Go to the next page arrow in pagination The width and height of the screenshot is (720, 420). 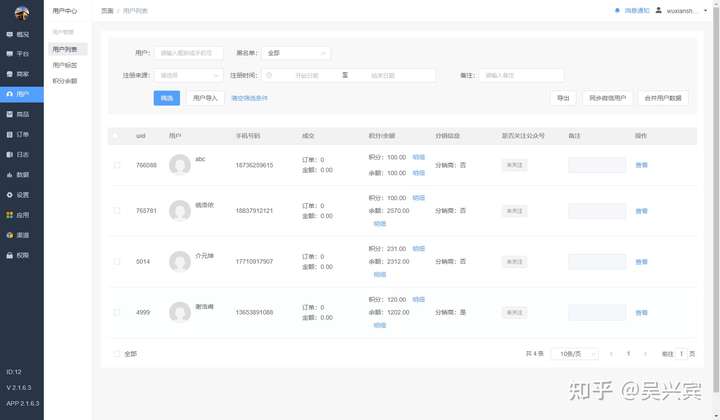click(x=646, y=354)
